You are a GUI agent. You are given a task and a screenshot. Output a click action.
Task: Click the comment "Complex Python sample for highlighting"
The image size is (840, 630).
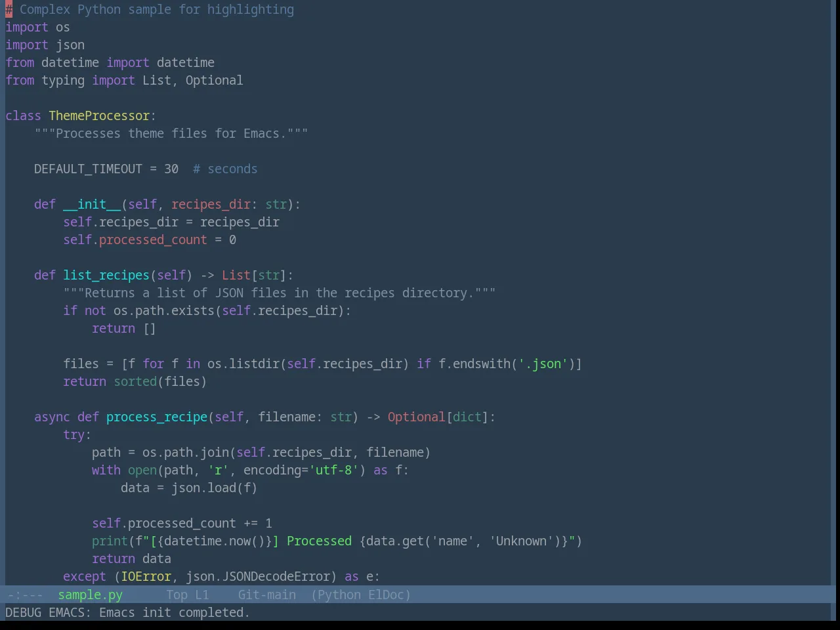tap(157, 9)
